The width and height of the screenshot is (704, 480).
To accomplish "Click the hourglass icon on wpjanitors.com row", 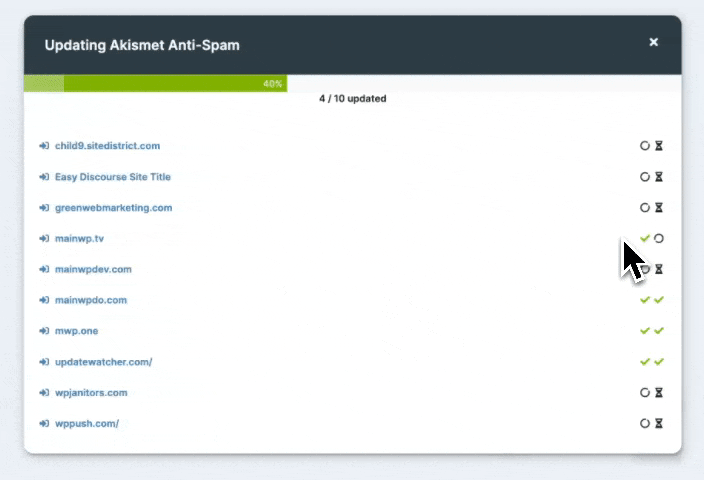I will 659,392.
